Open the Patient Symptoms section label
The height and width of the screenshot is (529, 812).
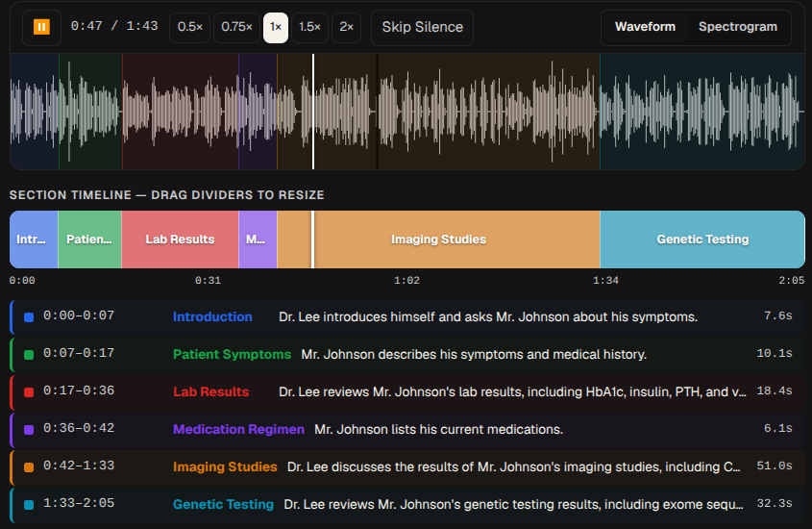coord(232,354)
